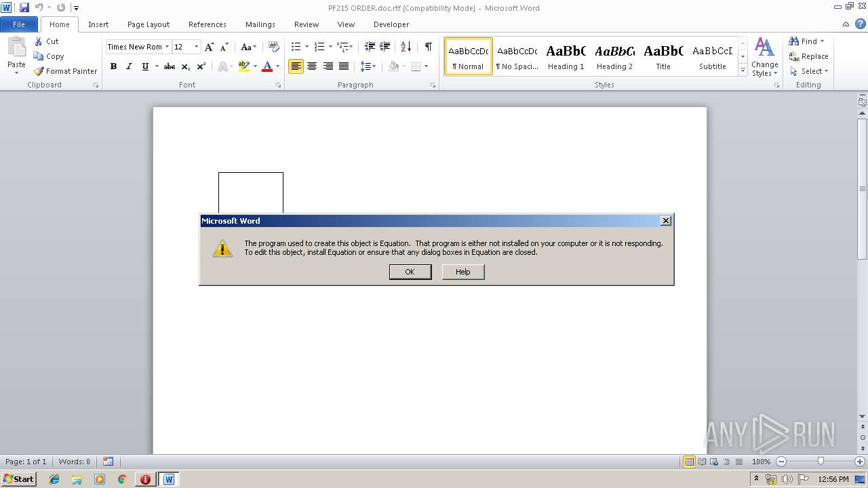Open the font color dropdown arrow

[x=278, y=66]
